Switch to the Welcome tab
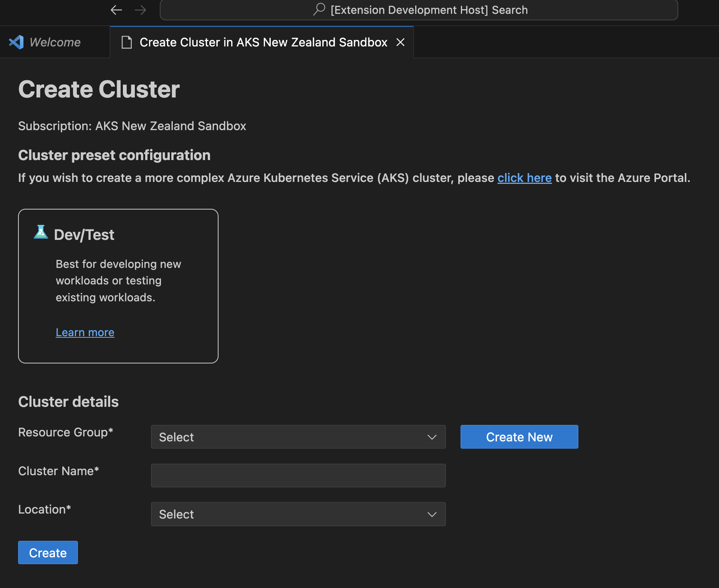 coord(55,42)
